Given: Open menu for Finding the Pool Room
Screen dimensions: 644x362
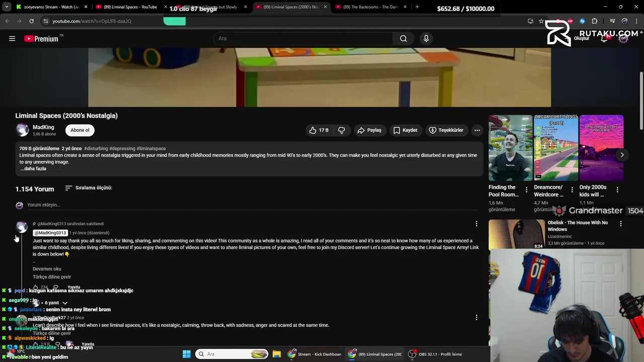Looking at the screenshot, I should pyautogui.click(x=526, y=190).
